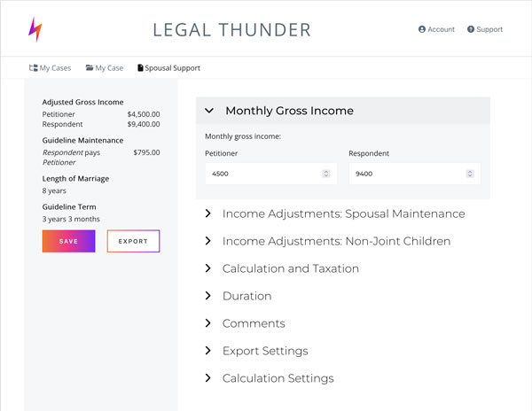Click the Petitioner income stepper arrows

[x=326, y=174]
